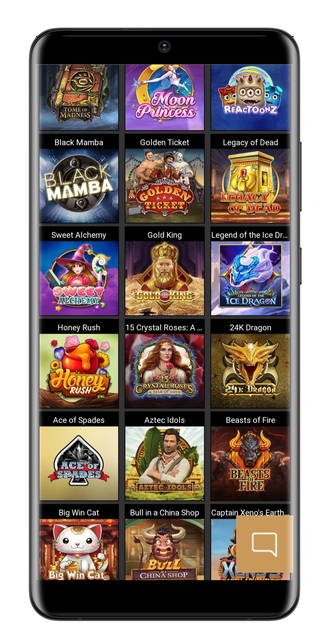Image resolution: width=329 pixels, height=644 pixels.
Task: Open the Aztec Idols game artwork
Action: coord(164,463)
